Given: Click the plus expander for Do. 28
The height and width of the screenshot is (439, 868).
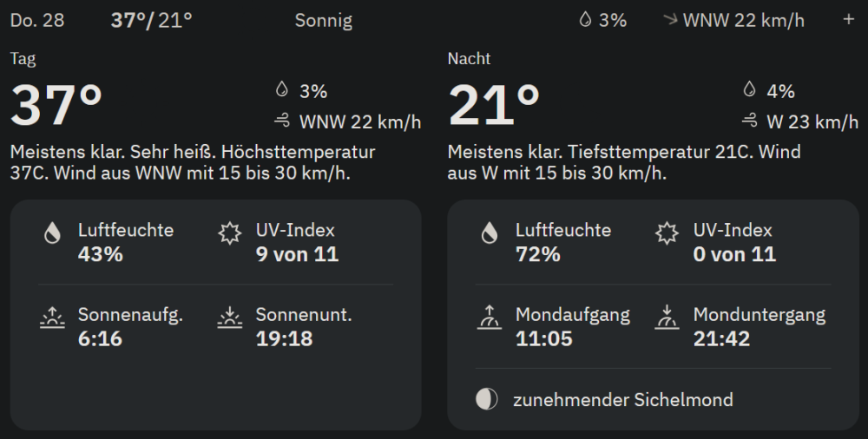Looking at the screenshot, I should [848, 20].
